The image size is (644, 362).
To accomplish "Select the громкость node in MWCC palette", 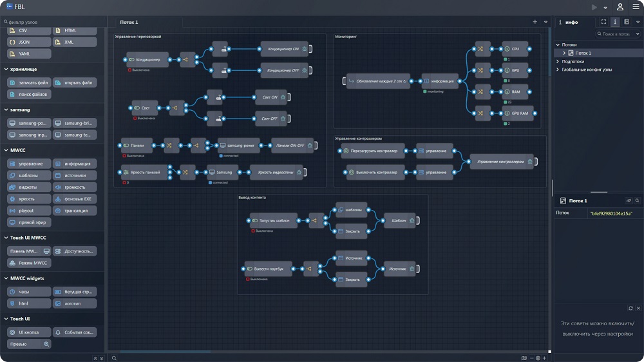I will (75, 187).
